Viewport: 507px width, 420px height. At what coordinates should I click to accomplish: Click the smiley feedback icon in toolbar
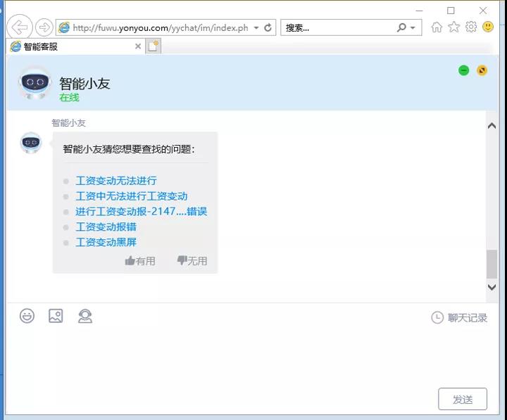click(488, 27)
